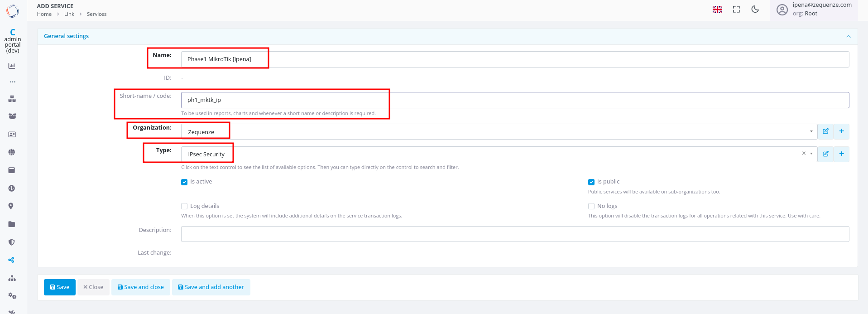Click the shield security sidebar icon
This screenshot has width=868, height=314.
click(12, 242)
